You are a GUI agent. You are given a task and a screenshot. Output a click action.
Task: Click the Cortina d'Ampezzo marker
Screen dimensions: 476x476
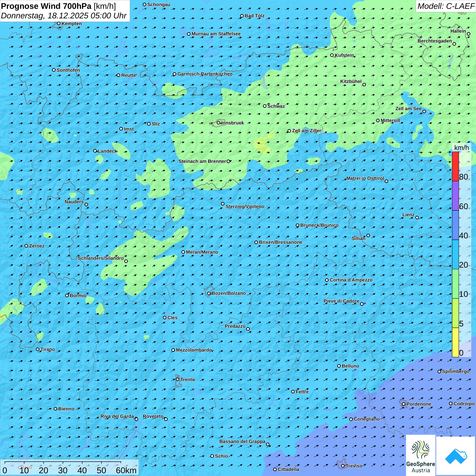(327, 280)
